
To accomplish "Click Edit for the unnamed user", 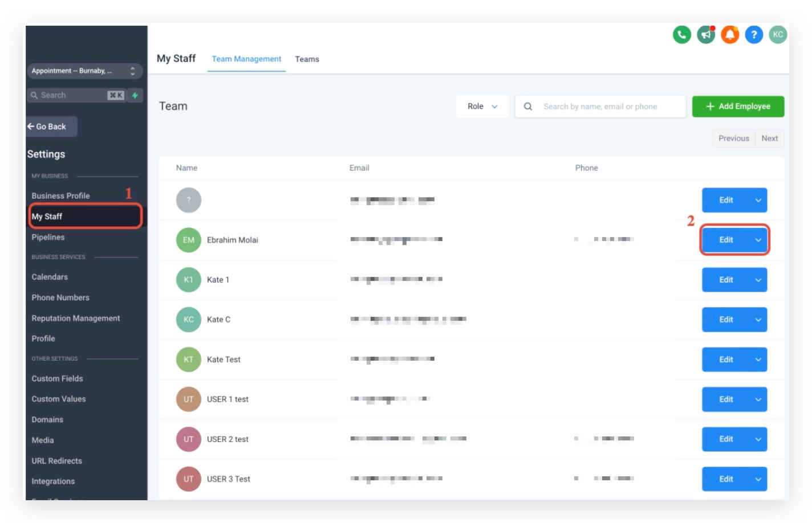I will point(726,200).
